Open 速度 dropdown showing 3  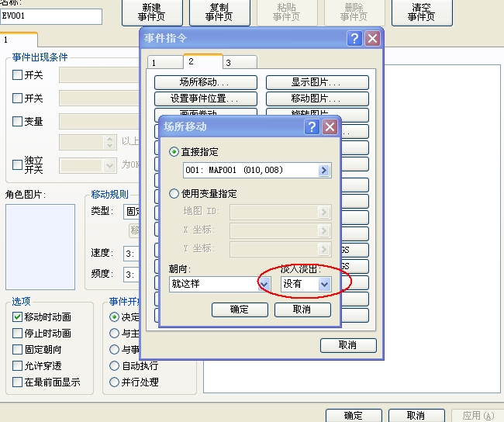point(132,254)
